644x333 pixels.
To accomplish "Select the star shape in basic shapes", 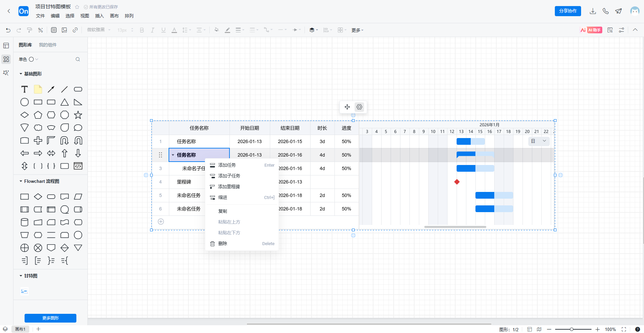I will [x=78, y=115].
